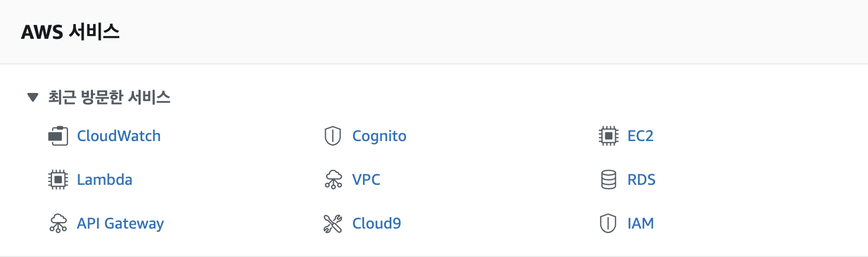This screenshot has height=257, width=868.
Task: Click the RDS database icon
Action: [609, 180]
